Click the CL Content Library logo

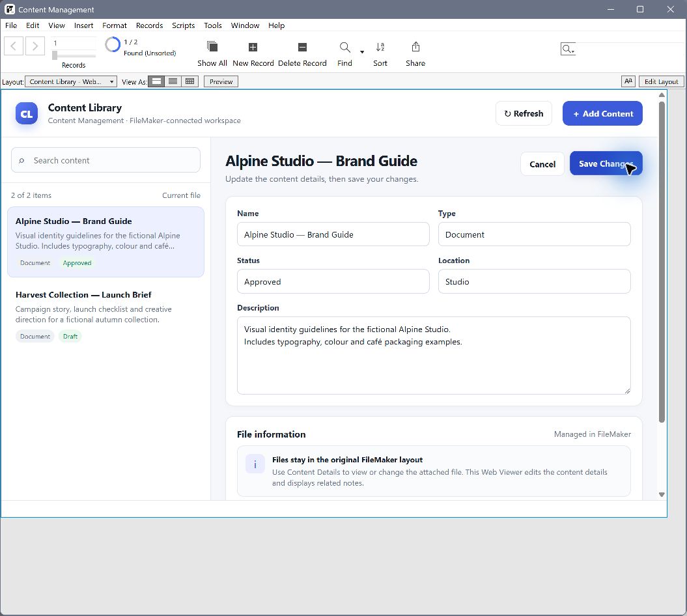27,114
